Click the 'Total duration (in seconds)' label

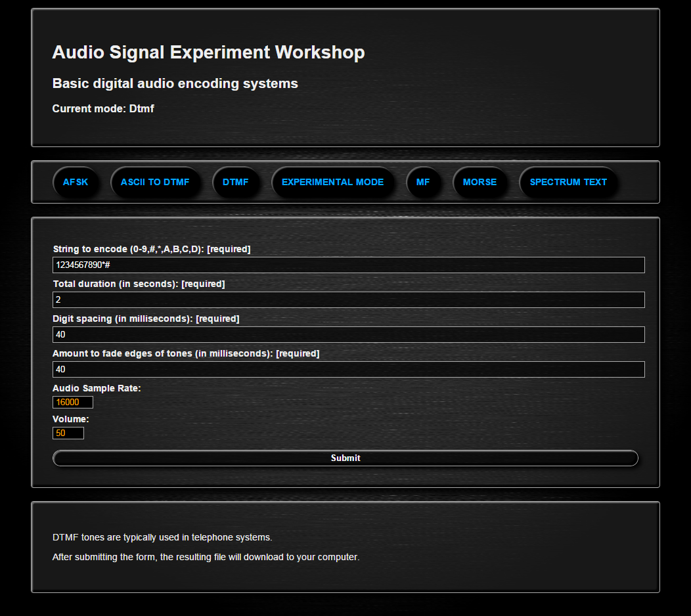(x=139, y=284)
